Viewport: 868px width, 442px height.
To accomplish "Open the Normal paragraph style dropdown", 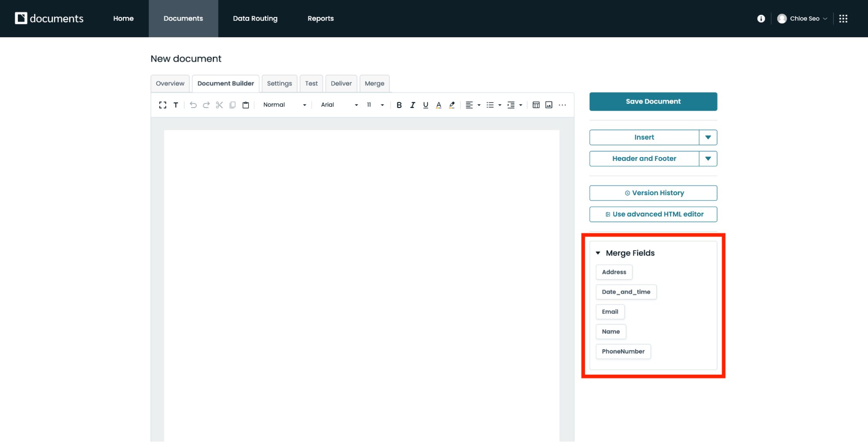I will [x=284, y=105].
